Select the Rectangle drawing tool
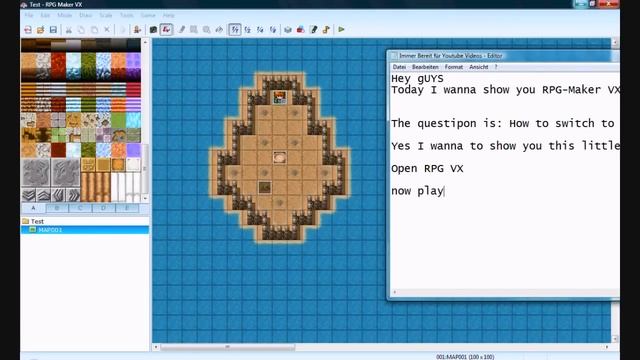 click(x=194, y=29)
